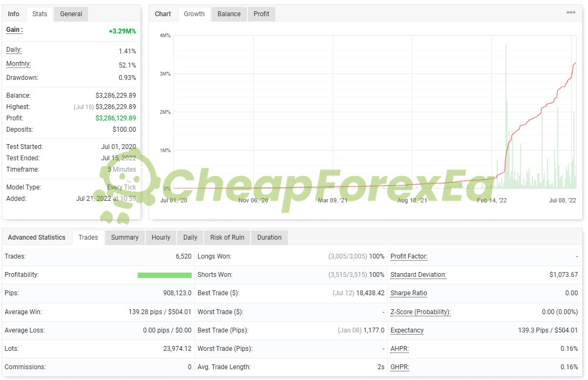Click the Z-Score (Probability) label
588x380 pixels.
tap(421, 312)
